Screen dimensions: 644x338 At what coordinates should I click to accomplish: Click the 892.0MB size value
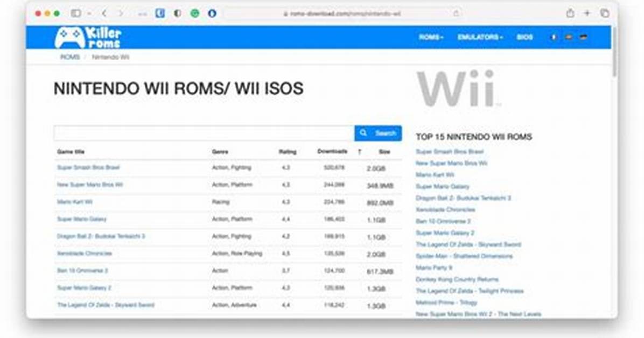click(380, 203)
